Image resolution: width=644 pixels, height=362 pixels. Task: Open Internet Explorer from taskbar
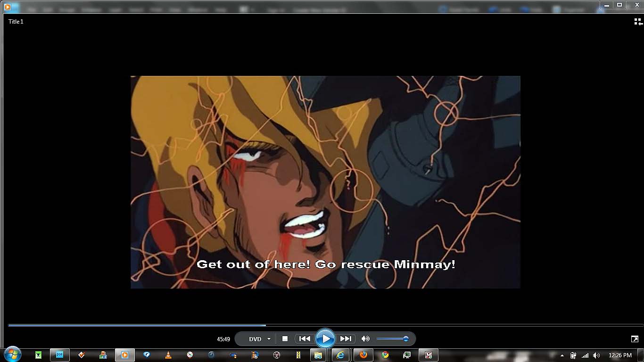tap(340, 355)
